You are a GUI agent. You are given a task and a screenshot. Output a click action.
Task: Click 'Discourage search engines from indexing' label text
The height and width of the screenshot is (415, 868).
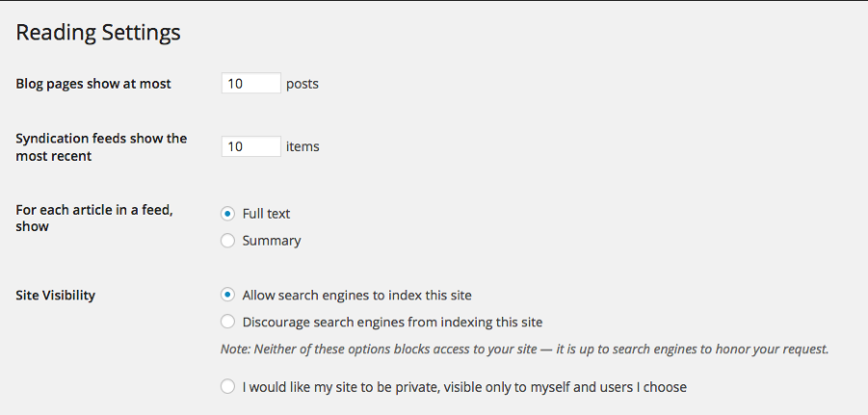(x=392, y=322)
